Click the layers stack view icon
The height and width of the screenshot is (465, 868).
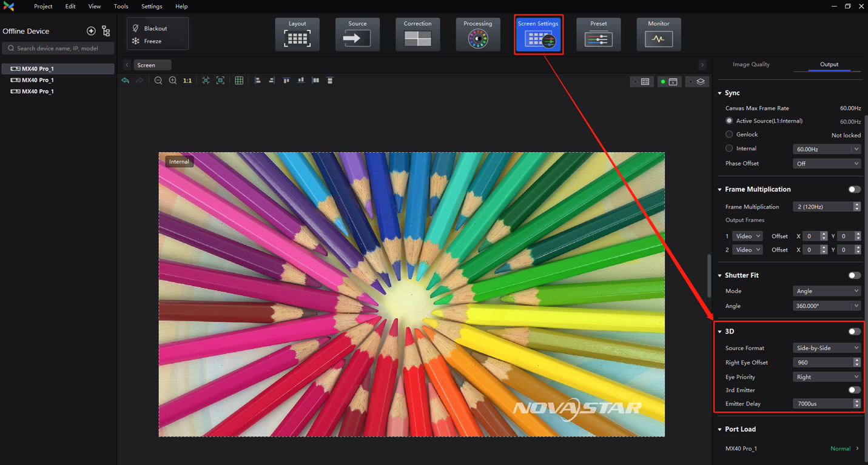click(x=698, y=81)
